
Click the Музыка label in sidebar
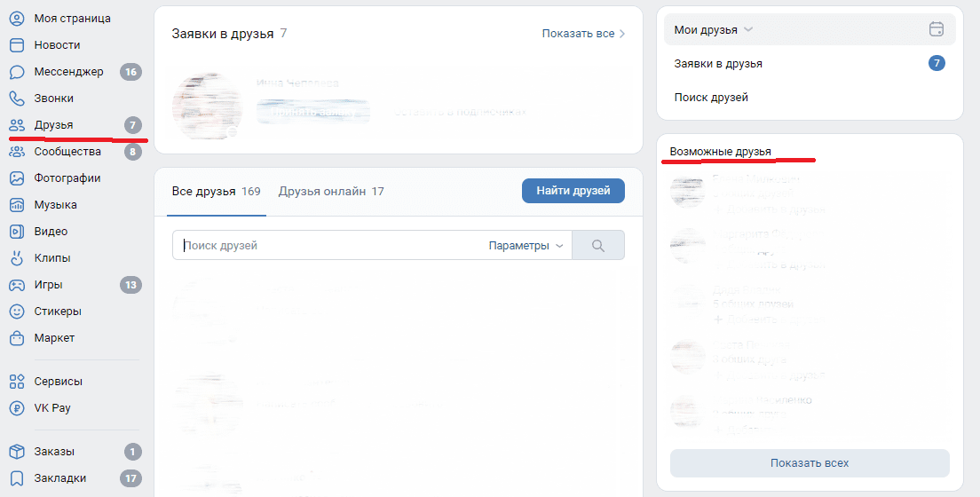[56, 204]
